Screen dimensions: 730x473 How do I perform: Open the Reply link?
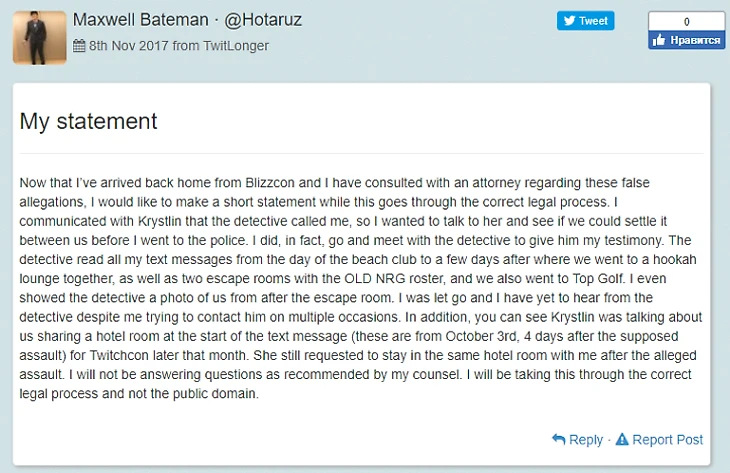[585, 439]
